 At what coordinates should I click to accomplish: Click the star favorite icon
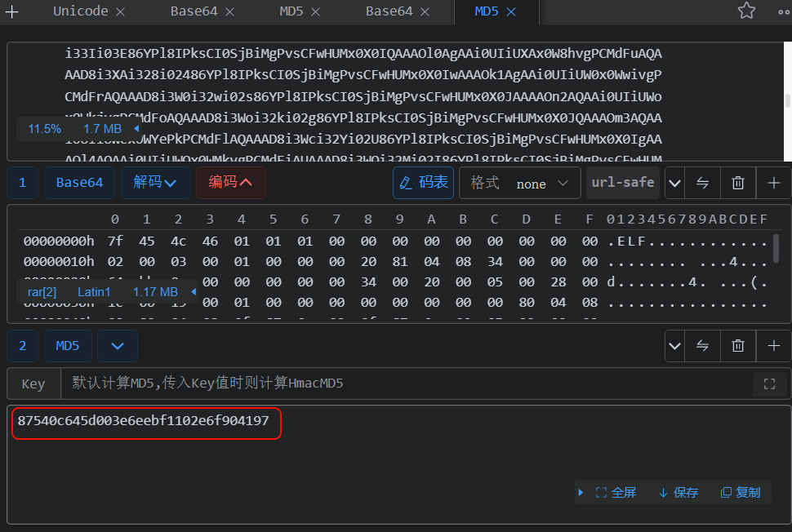pyautogui.click(x=746, y=11)
